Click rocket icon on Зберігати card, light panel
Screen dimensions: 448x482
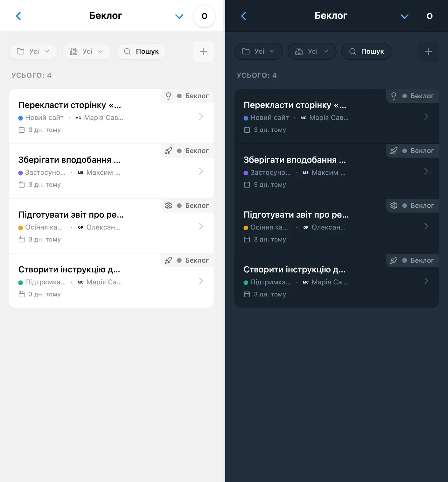click(169, 151)
